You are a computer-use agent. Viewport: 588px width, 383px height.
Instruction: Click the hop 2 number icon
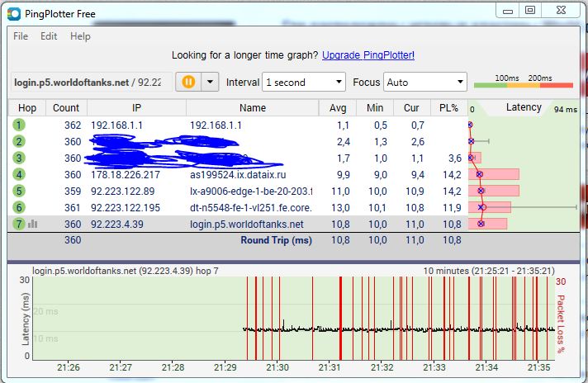19,141
